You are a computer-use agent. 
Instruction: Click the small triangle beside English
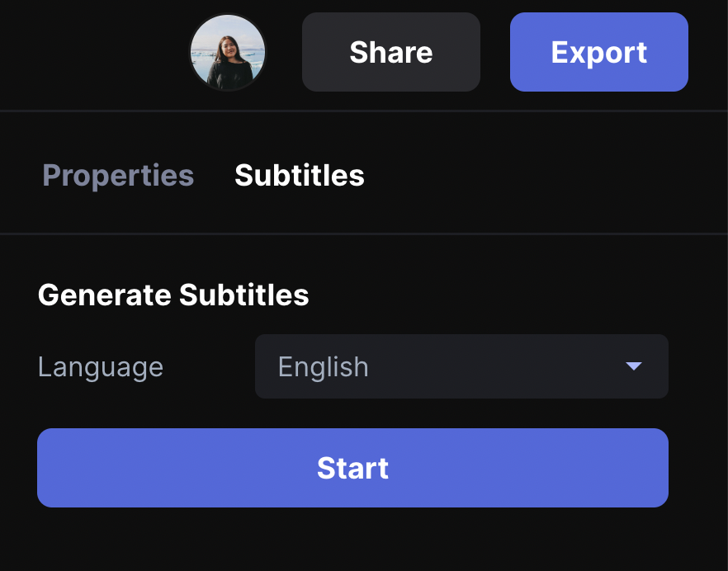634,366
